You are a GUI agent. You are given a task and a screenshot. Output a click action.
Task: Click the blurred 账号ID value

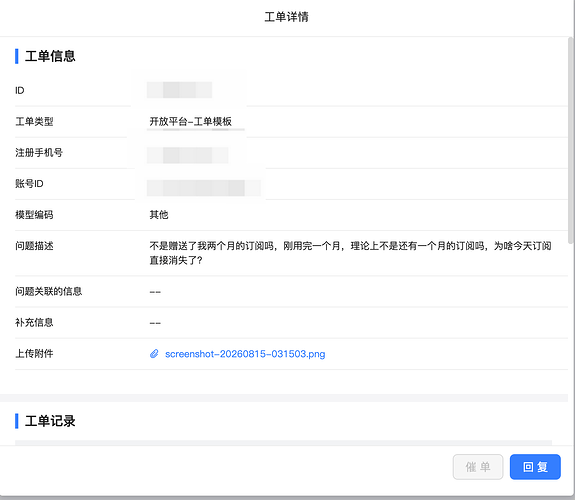(x=204, y=188)
